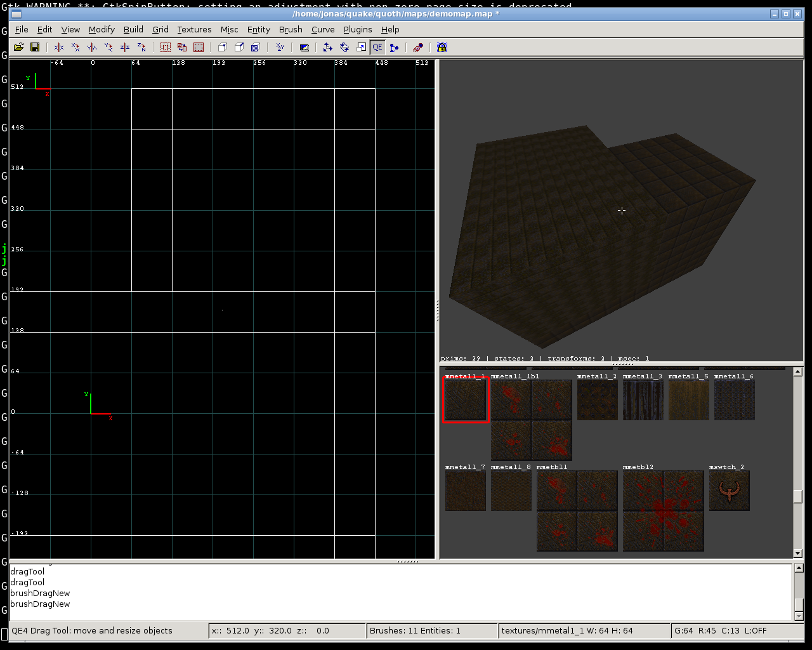Image resolution: width=812 pixels, height=650 pixels.
Task: Select the mmetbl1 blood texture
Action: [x=577, y=511]
